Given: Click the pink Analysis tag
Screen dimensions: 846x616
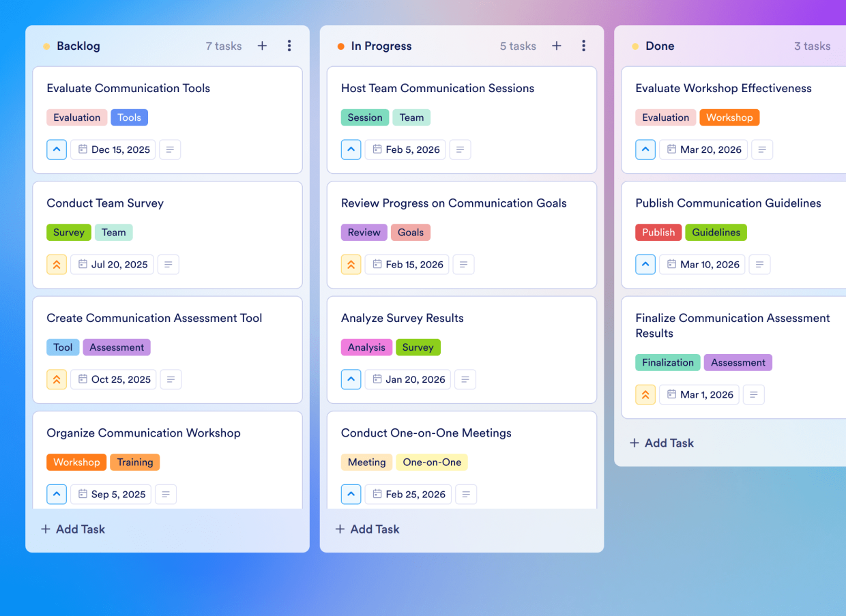Looking at the screenshot, I should 366,347.
